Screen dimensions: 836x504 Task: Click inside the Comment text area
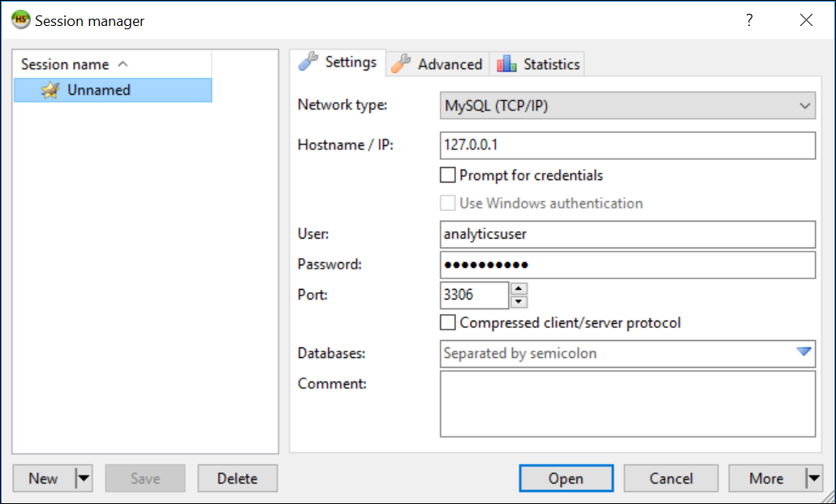tap(625, 403)
